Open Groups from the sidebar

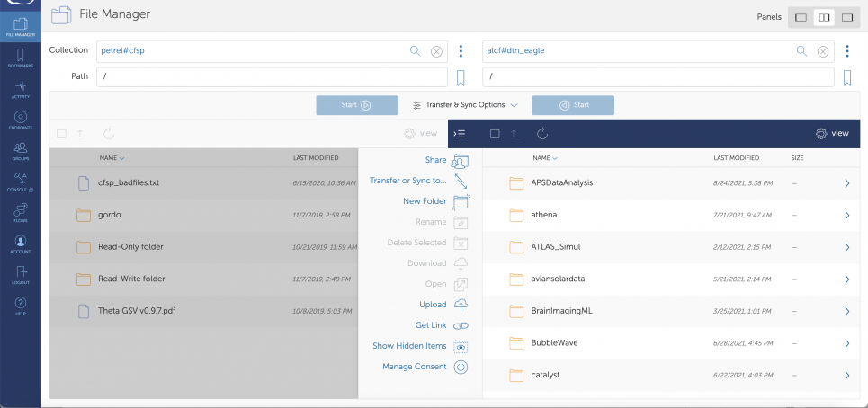pyautogui.click(x=20, y=150)
